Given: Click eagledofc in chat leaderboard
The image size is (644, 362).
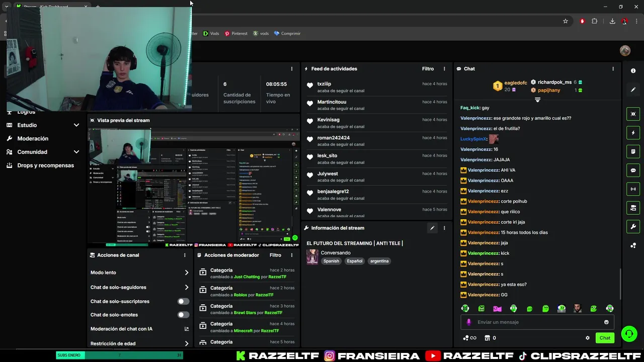Looking at the screenshot, I should [516, 83].
